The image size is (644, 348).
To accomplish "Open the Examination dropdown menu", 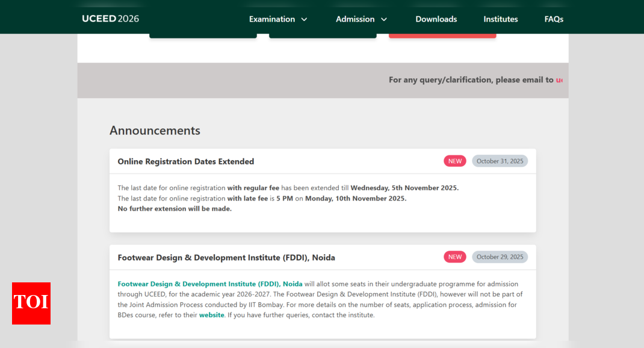I will [272, 19].
